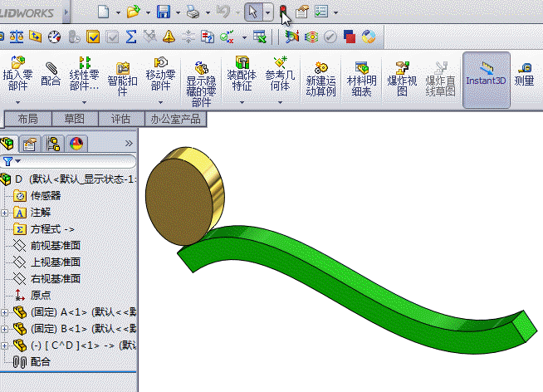Open the dropdown arrow next to New

tap(118, 12)
